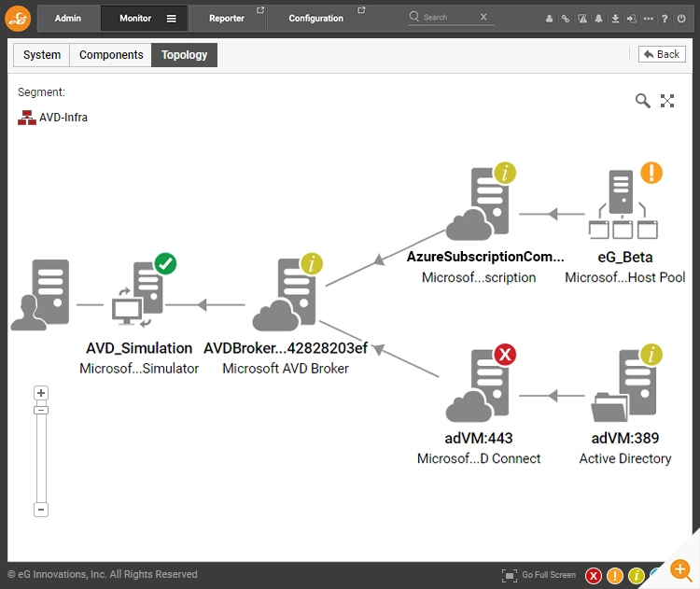This screenshot has height=589, width=700.
Task: Switch to the Components tab
Action: 111,55
